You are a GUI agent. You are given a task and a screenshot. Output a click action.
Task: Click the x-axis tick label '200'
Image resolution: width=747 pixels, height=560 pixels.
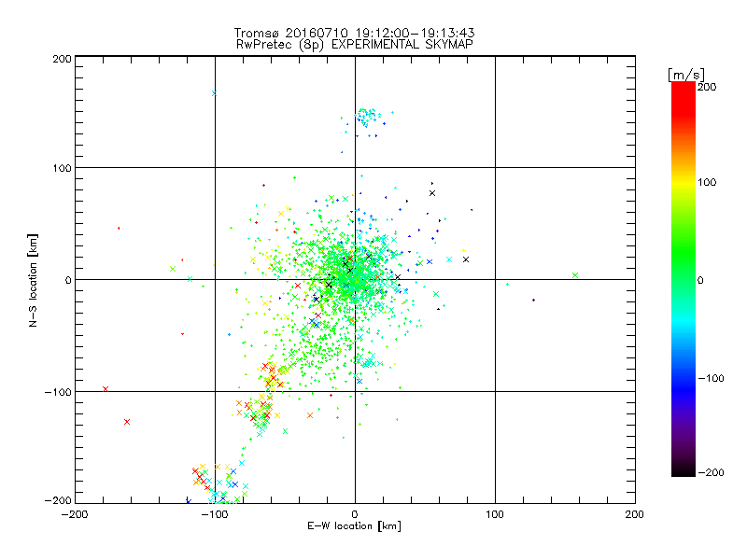coord(635,514)
